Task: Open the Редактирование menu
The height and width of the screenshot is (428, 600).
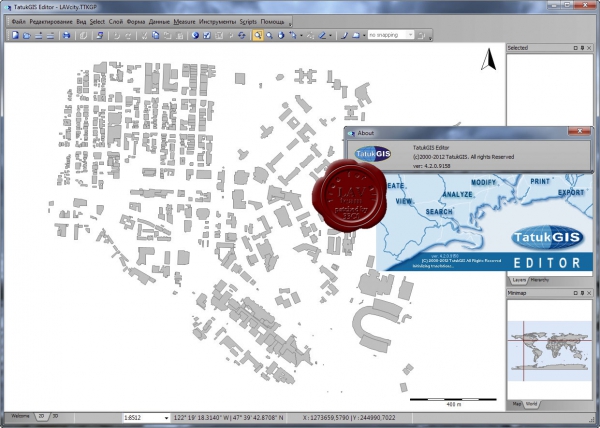Action: [51, 22]
